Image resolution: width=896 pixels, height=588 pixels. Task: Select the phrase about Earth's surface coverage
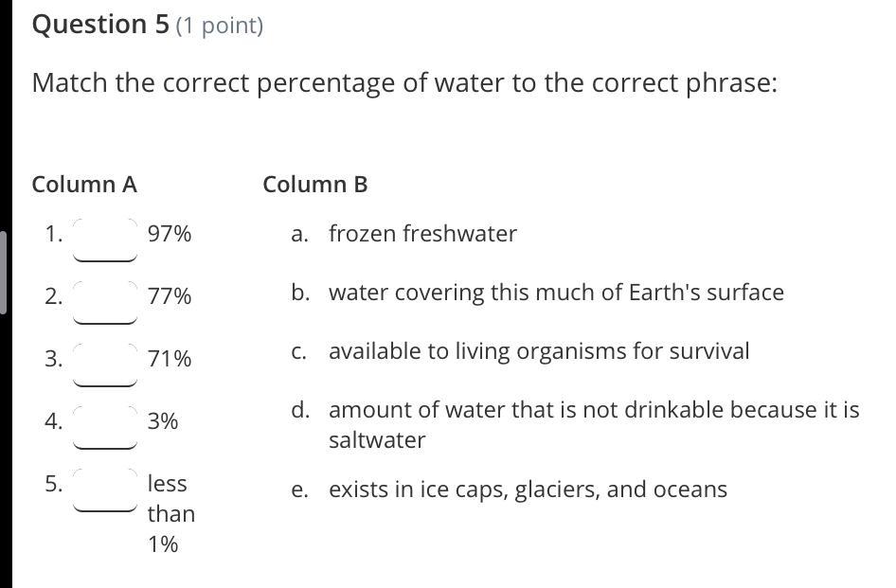point(556,293)
